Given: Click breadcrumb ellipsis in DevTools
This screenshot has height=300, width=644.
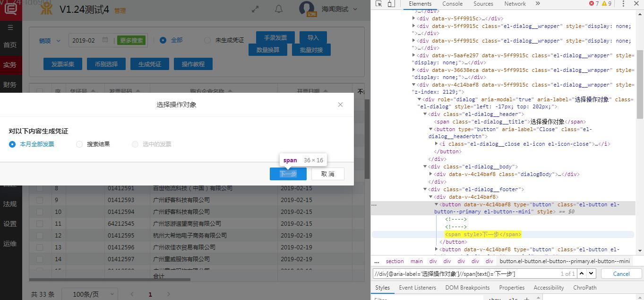Looking at the screenshot, I should click(x=377, y=261).
